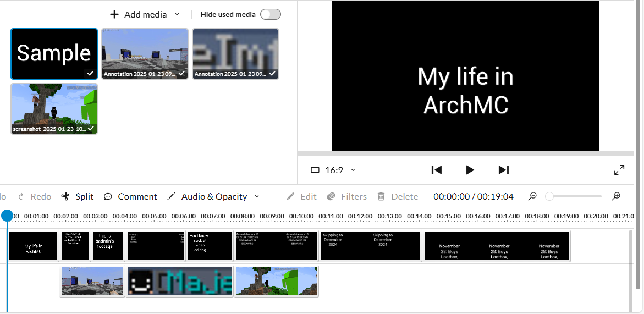The width and height of the screenshot is (644, 314).
Task: Select the 'yes i know i suck at editing' clip
Action: [210, 246]
